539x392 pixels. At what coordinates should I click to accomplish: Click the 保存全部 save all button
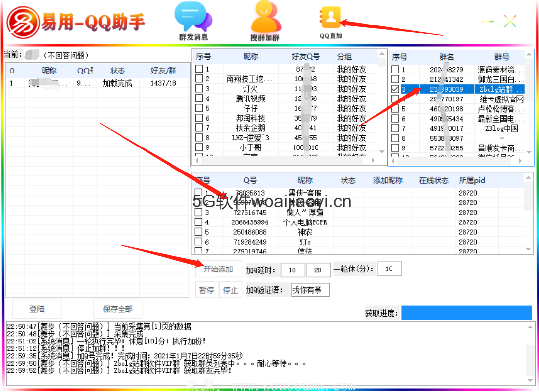click(118, 309)
